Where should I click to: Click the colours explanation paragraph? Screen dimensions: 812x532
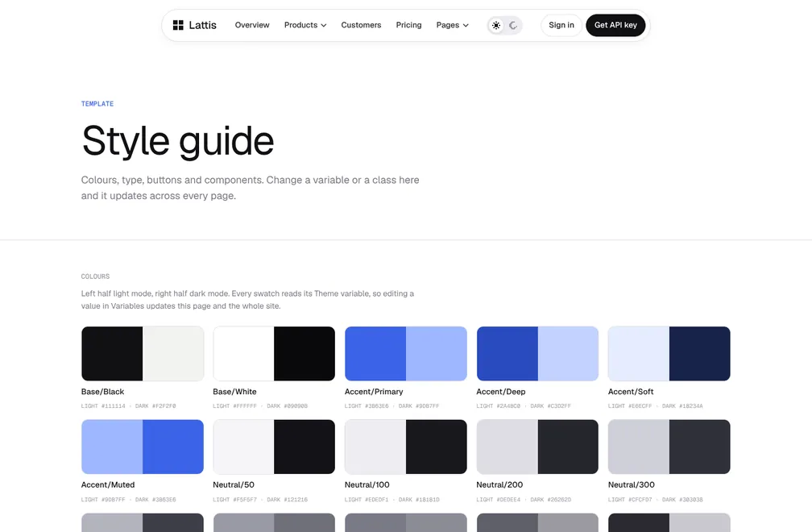point(247,299)
